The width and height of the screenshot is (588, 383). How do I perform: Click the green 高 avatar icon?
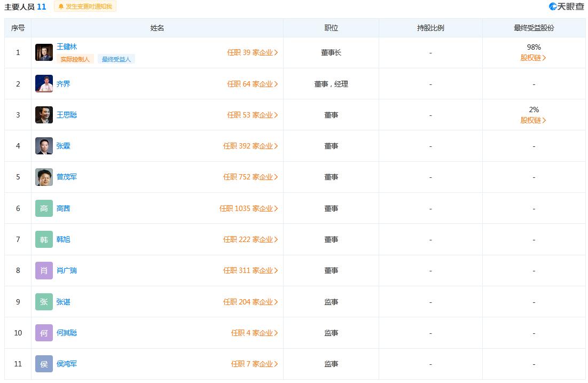point(44,208)
